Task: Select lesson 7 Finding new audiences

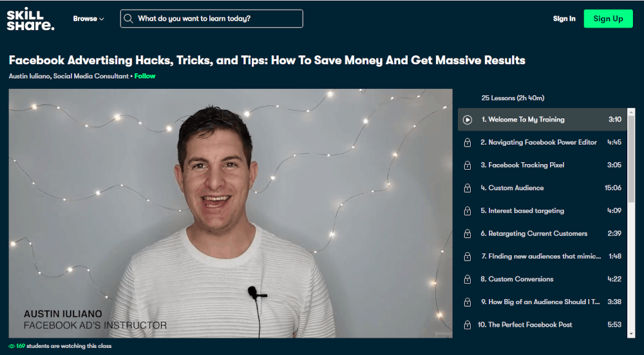Action: [x=542, y=256]
